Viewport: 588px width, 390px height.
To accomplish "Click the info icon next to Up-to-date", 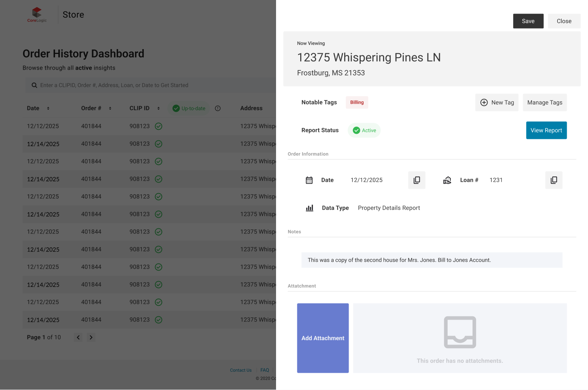I will (x=218, y=108).
